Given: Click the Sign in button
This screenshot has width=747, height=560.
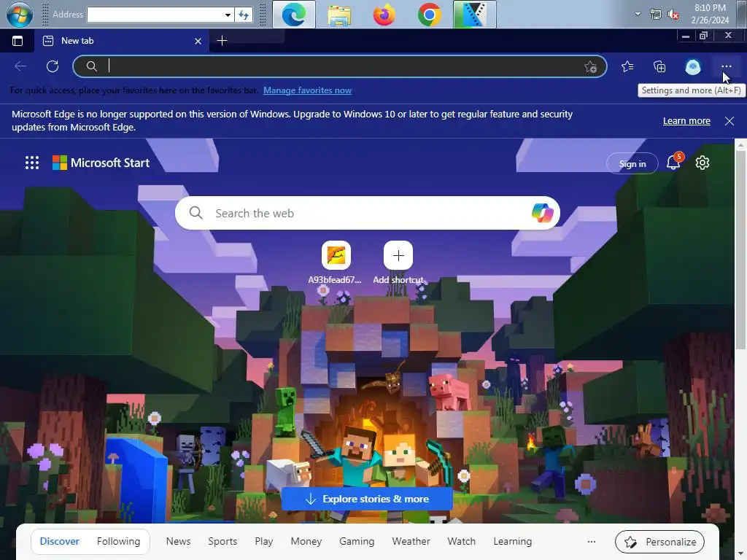Looking at the screenshot, I should point(632,164).
